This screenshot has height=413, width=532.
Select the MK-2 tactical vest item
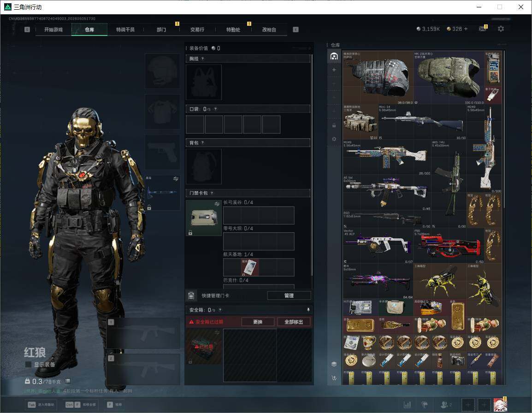(449, 78)
